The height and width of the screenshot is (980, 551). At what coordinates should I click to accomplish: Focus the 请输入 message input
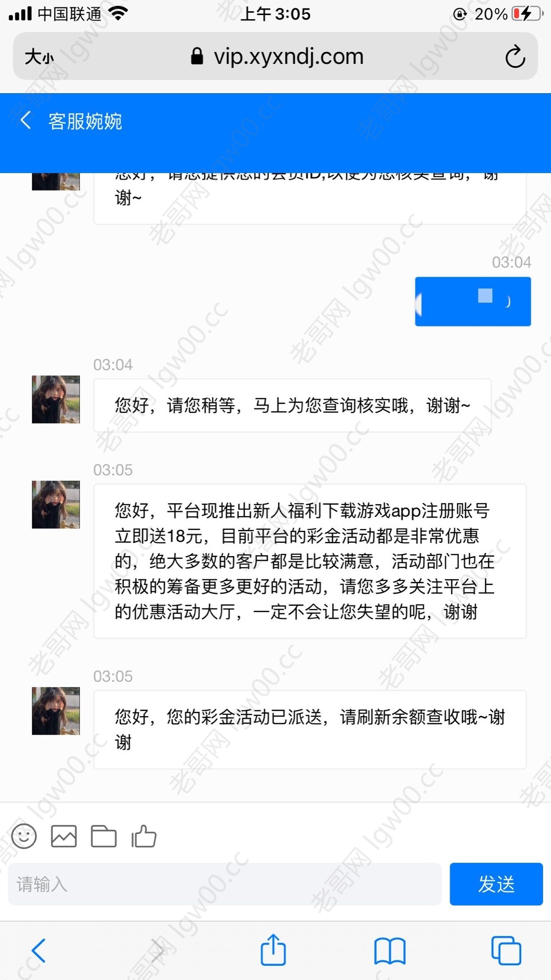225,884
